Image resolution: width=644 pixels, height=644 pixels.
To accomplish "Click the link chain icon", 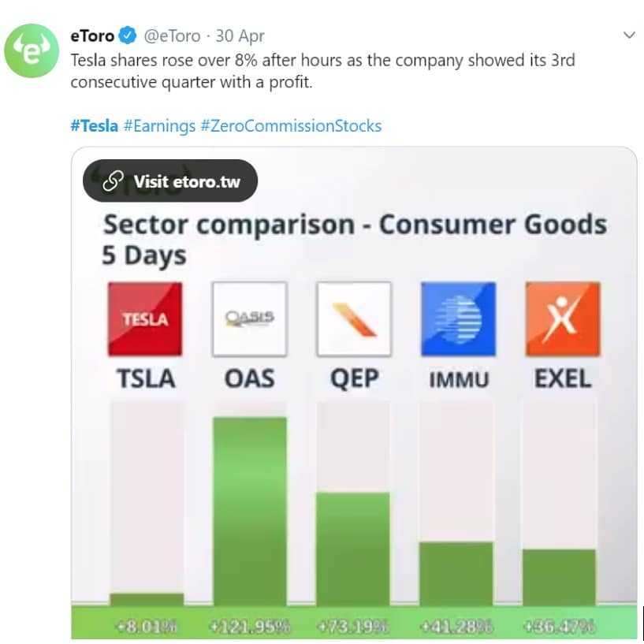I will pos(114,181).
